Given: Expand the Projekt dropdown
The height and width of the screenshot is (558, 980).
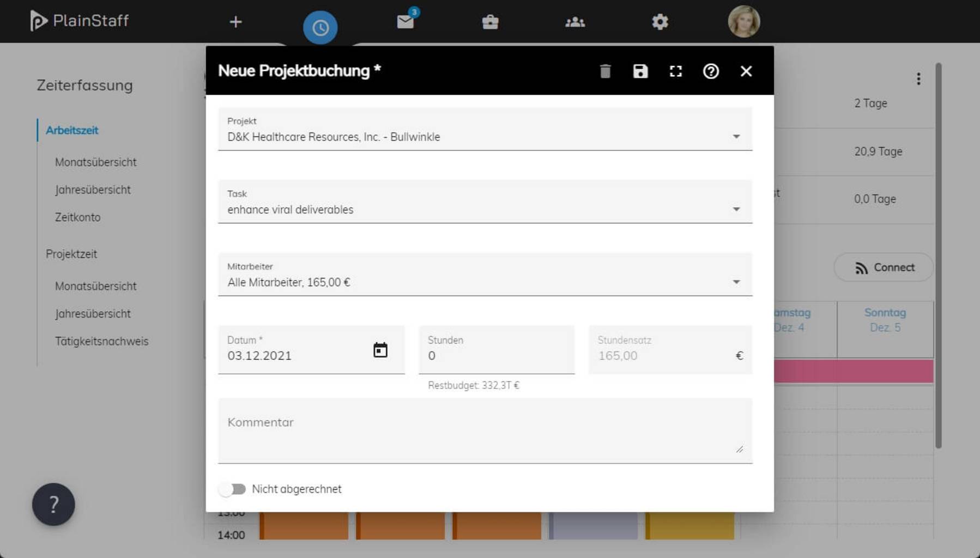Looking at the screenshot, I should (x=736, y=136).
